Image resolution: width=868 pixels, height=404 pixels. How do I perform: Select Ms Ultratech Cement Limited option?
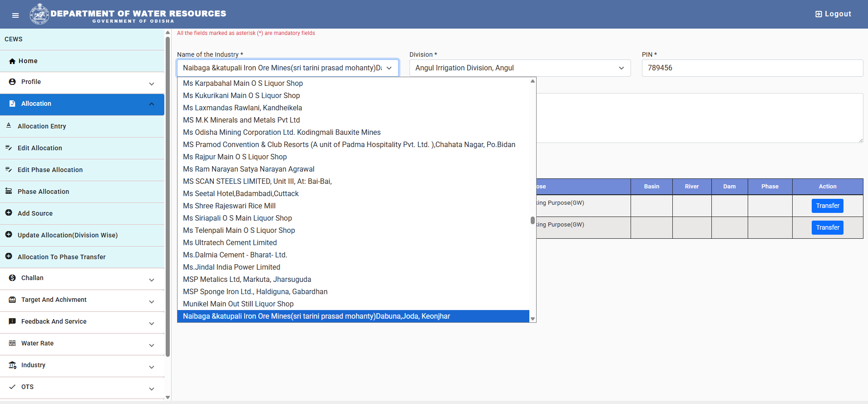(x=353, y=243)
